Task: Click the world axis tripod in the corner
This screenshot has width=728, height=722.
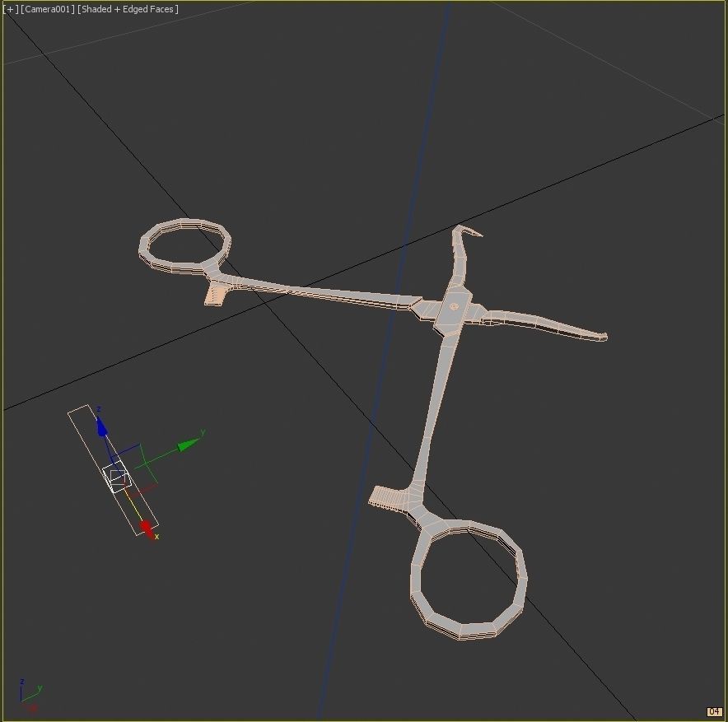Action: click(30, 694)
